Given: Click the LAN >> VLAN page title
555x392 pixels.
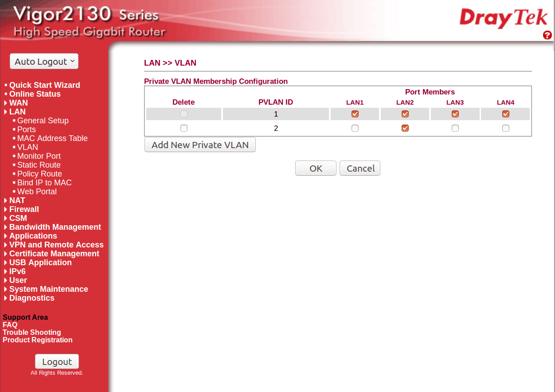Looking at the screenshot, I should point(170,63).
